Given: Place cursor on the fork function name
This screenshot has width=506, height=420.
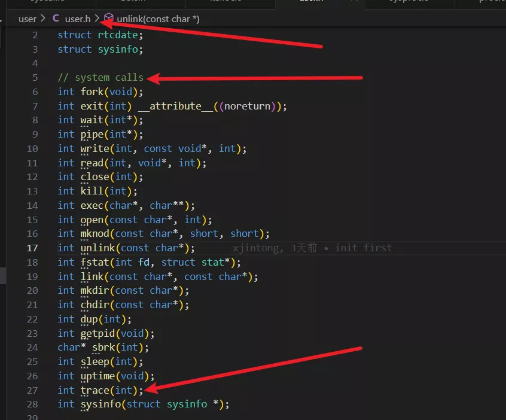Looking at the screenshot, I should tap(92, 92).
